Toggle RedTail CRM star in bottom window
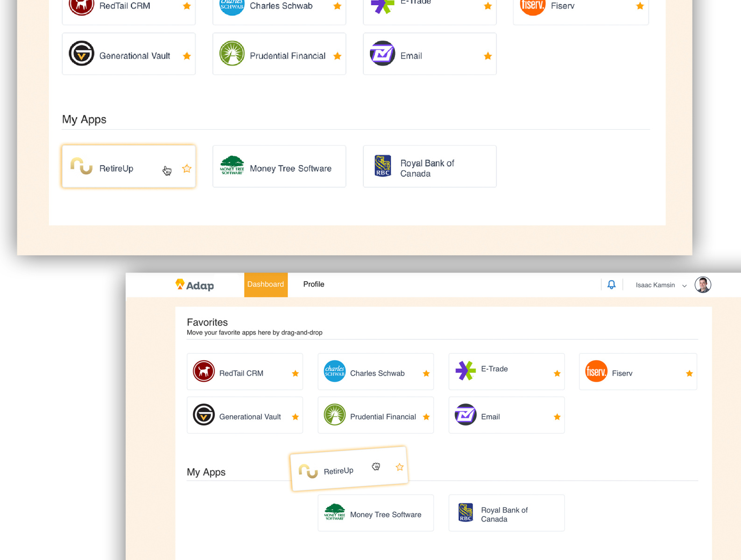 tap(295, 373)
